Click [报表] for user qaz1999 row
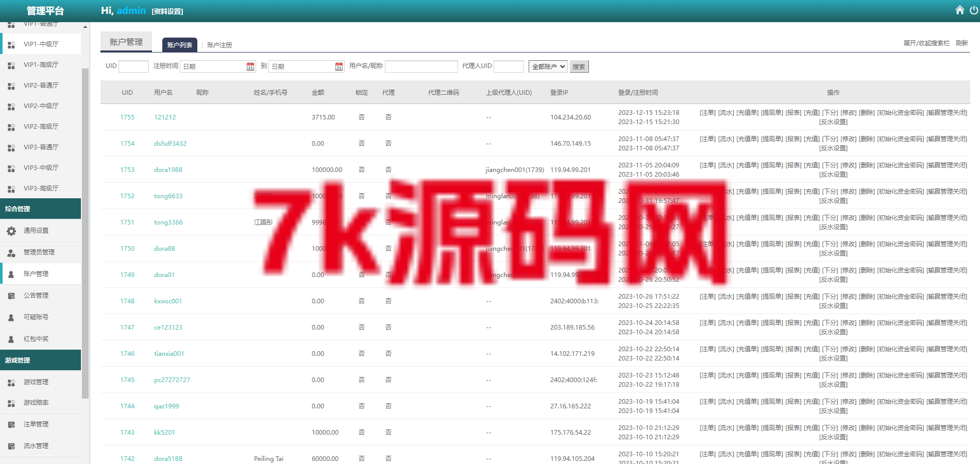 [793, 402]
